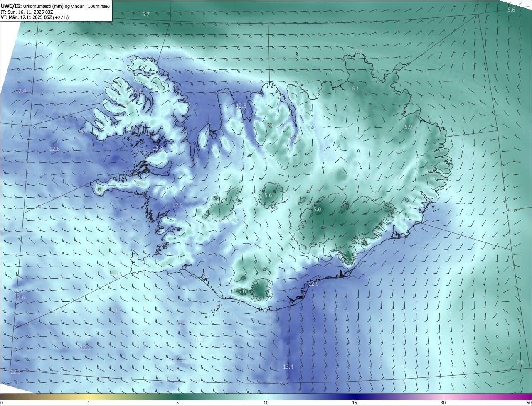
Task: Click the 7.9 value label
Action: coord(359,51)
